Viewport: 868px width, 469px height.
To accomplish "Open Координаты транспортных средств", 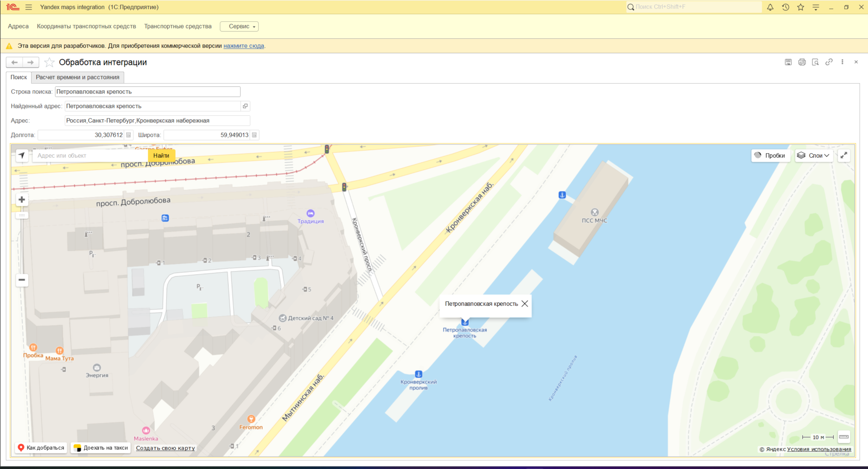I will coord(86,26).
